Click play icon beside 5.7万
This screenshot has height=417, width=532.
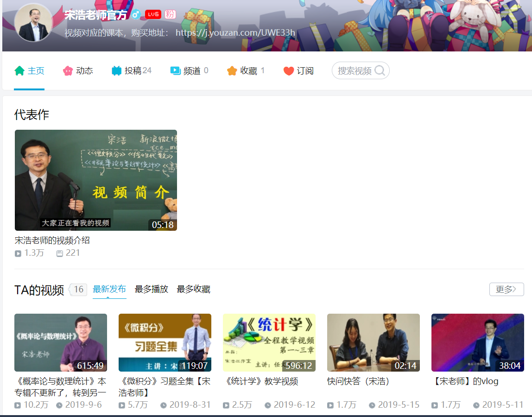pos(122,405)
